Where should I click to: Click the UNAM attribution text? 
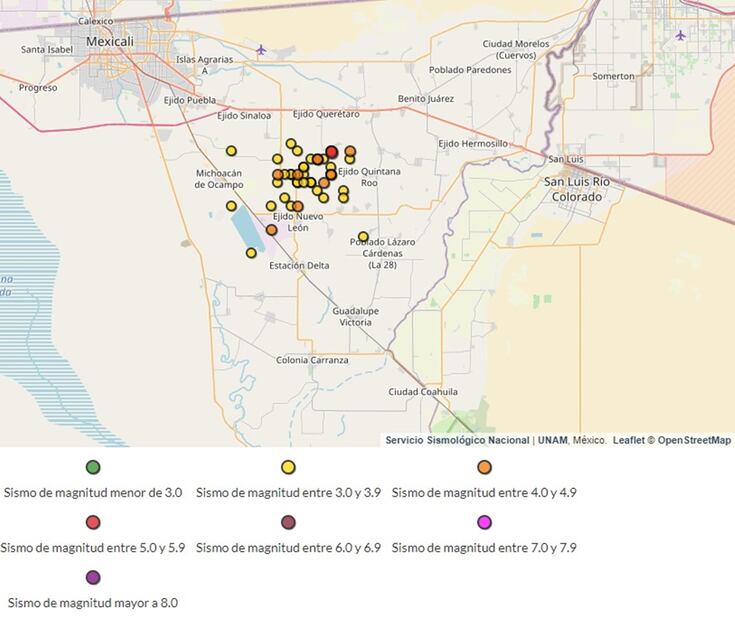click(551, 440)
